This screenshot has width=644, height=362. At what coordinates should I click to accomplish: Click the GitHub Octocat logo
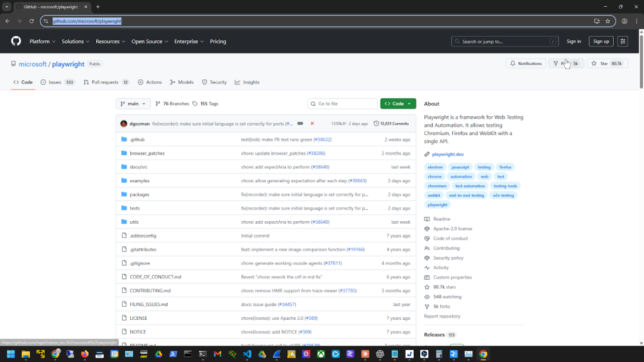[x=16, y=41]
